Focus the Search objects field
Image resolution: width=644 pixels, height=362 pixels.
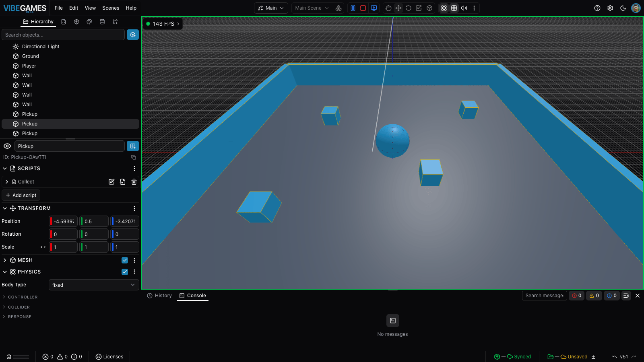tap(63, 35)
